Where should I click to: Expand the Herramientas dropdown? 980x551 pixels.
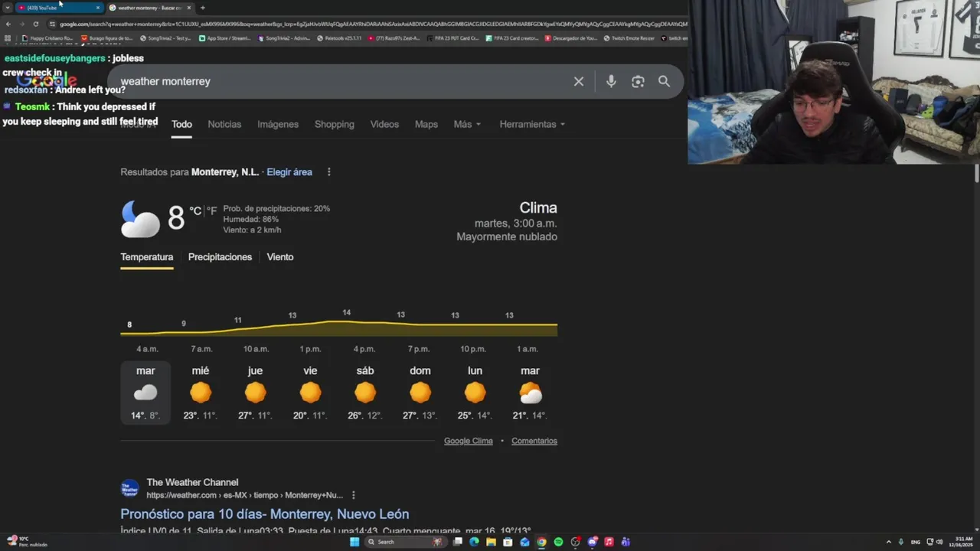click(x=532, y=124)
